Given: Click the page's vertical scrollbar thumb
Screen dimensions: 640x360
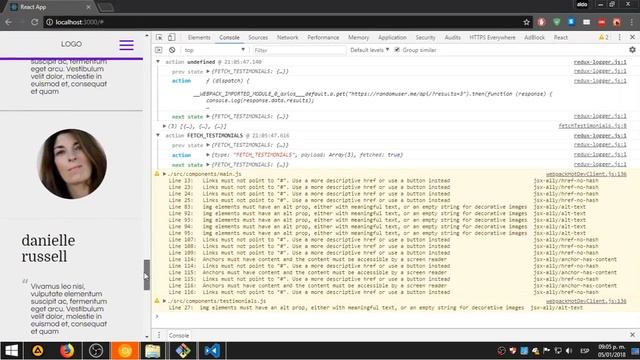Looking at the screenshot, I should pyautogui.click(x=147, y=275).
